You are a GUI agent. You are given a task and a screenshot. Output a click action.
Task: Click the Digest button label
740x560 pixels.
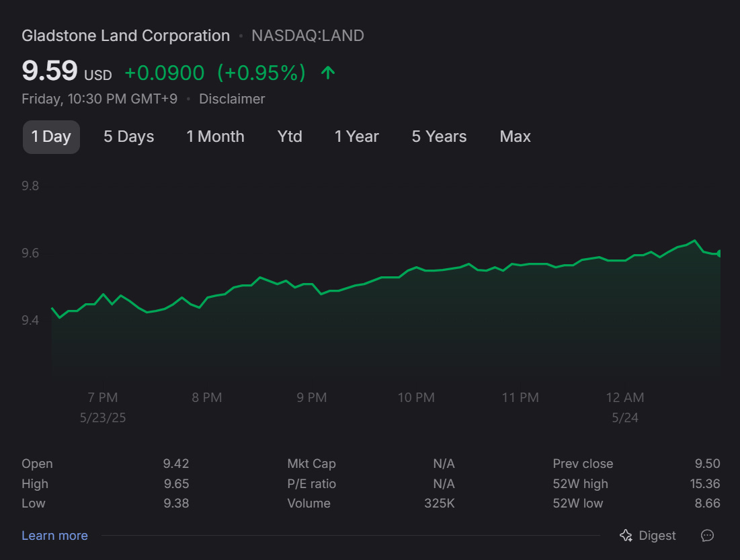(657, 535)
